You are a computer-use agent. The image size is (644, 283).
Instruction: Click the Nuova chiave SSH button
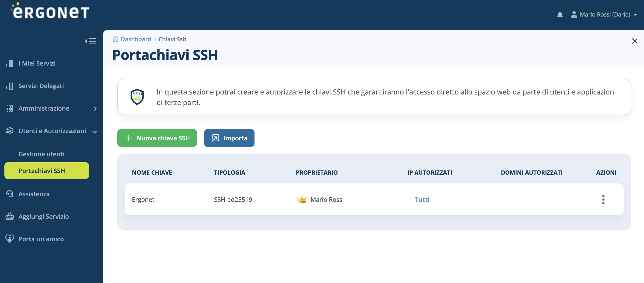click(157, 138)
